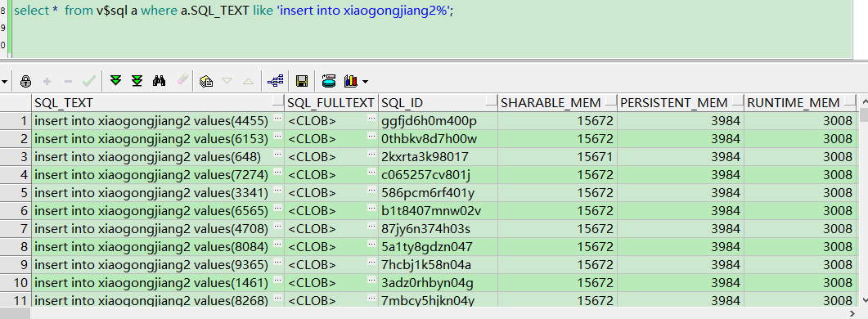Open the dropdown arrow left of lock icon
Viewport: 868px width, 319px height.
[4, 82]
